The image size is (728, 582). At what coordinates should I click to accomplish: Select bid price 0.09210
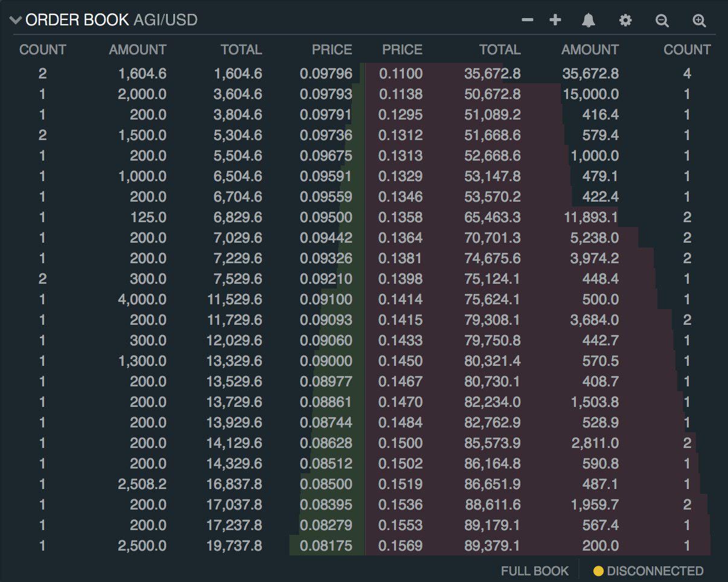point(326,279)
